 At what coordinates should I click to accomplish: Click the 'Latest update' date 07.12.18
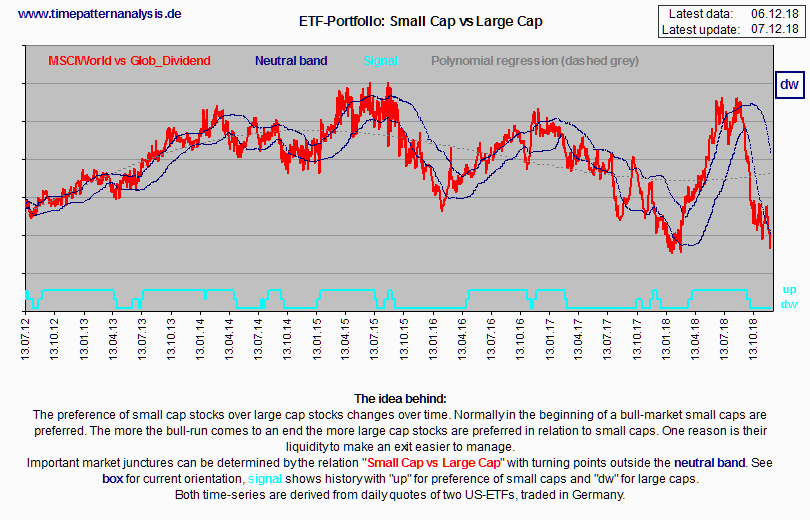point(772,30)
